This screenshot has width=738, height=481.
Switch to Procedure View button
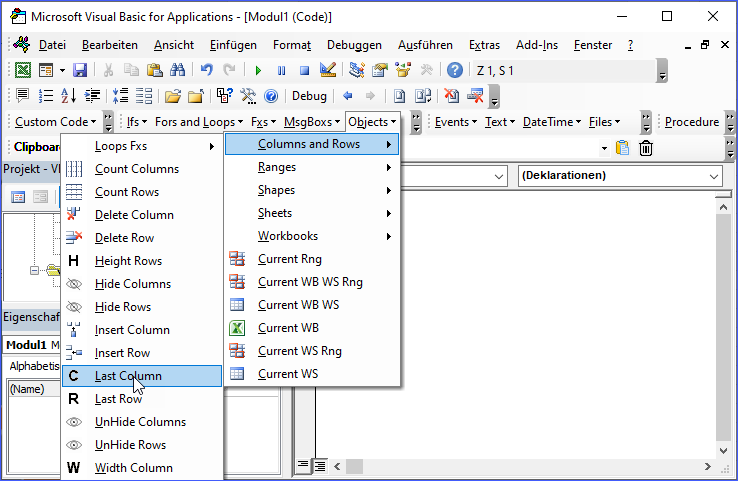pyautogui.click(x=303, y=466)
